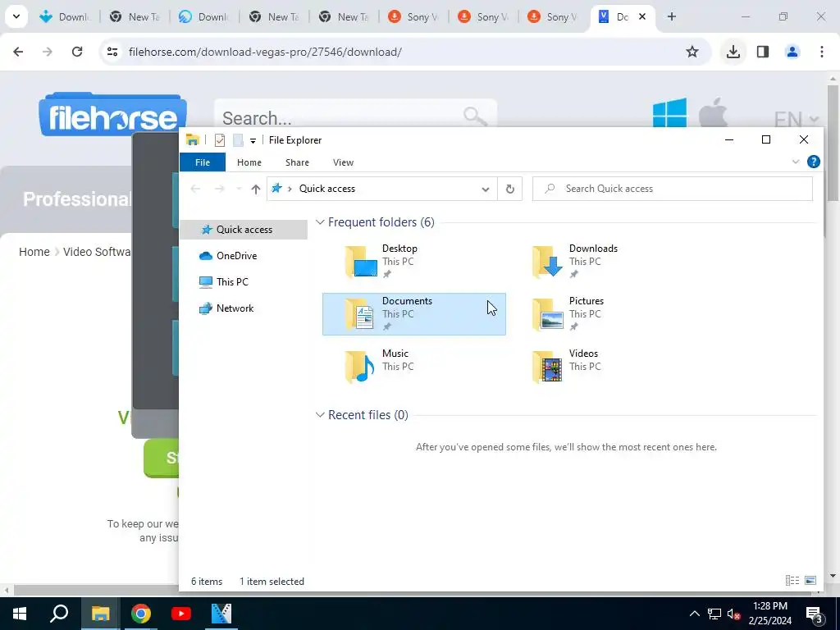Open Chrome profile icon

pos(792,52)
